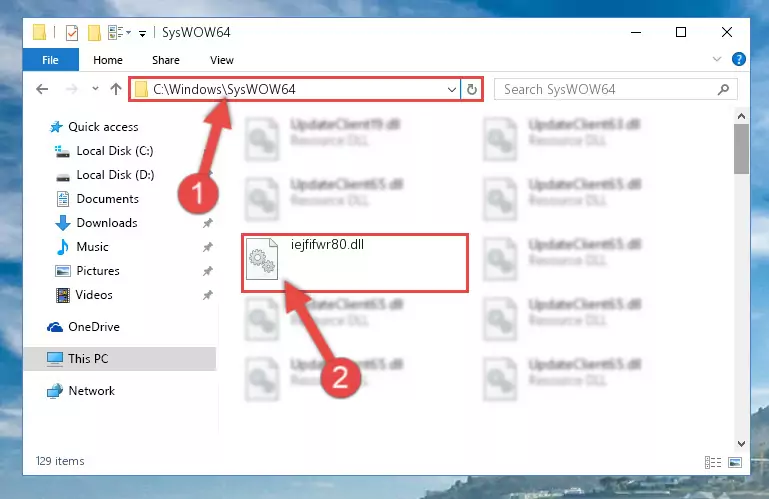Image resolution: width=769 pixels, height=499 pixels.
Task: Click the pin icon beside Videos
Action: (x=208, y=295)
